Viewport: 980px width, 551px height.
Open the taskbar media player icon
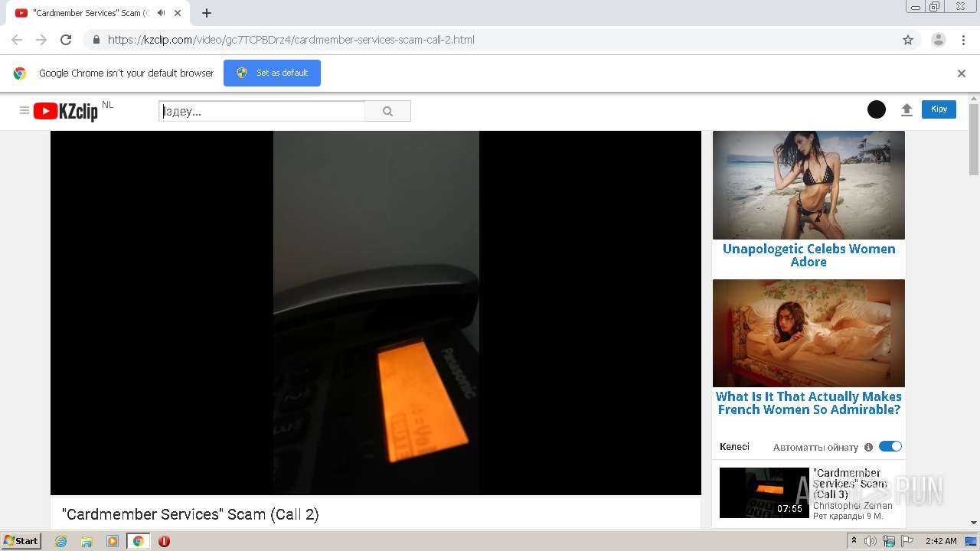coord(113,541)
